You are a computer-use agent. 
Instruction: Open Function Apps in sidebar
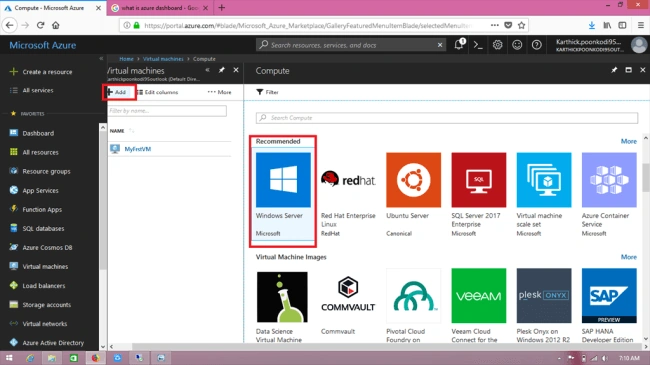pyautogui.click(x=36, y=209)
